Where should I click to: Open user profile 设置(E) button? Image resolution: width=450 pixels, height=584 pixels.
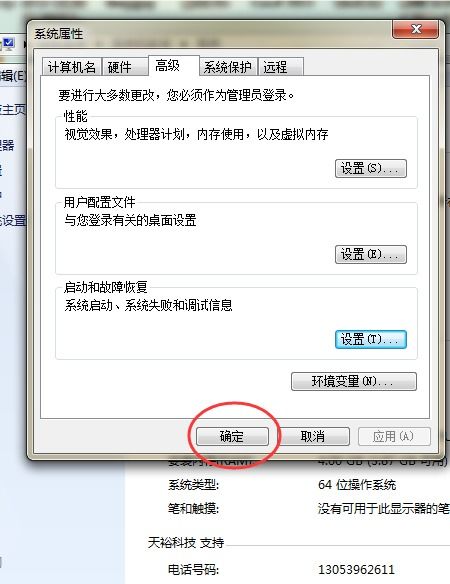point(371,254)
